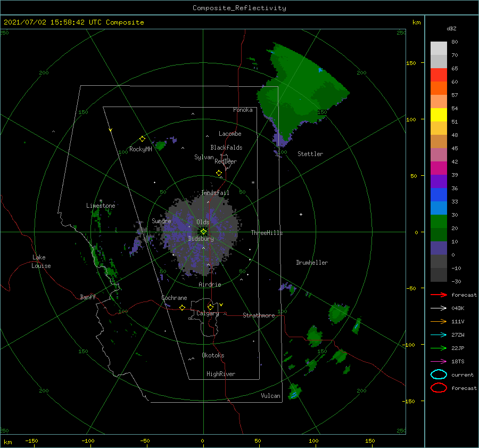Screen dimensions: 479x448
Task: Click the Cochrane label
Action: click(174, 298)
